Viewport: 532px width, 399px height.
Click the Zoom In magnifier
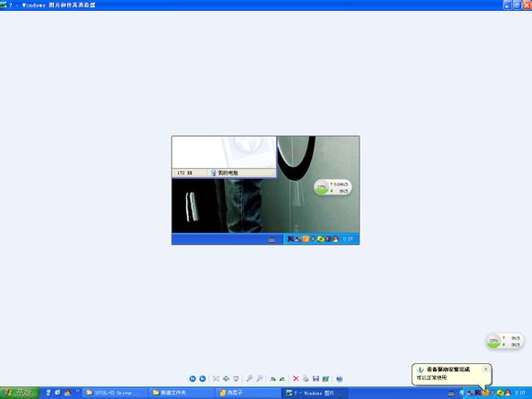(x=249, y=379)
